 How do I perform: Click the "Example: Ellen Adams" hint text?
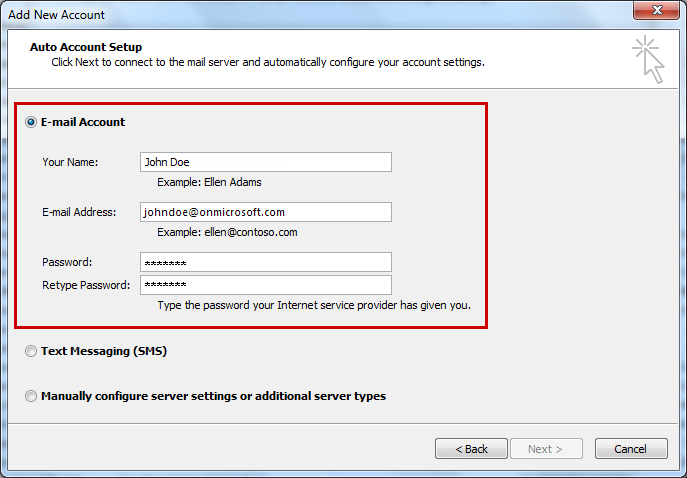(209, 182)
